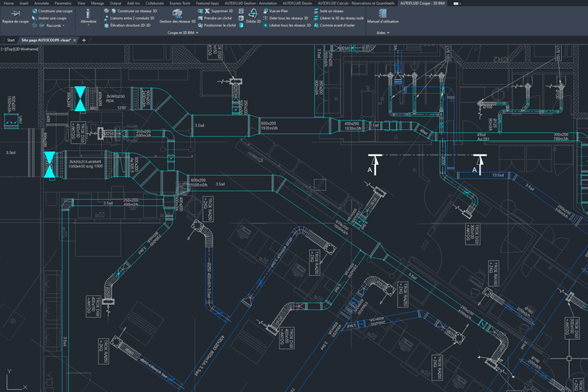
Task: Activate the Orbite 3D tool
Action: pos(253,15)
